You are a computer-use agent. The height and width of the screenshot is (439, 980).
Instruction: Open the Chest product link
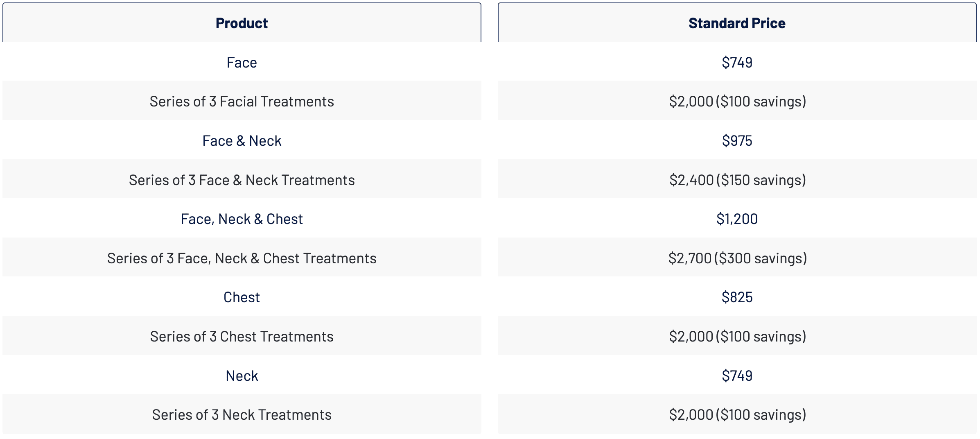(x=242, y=297)
